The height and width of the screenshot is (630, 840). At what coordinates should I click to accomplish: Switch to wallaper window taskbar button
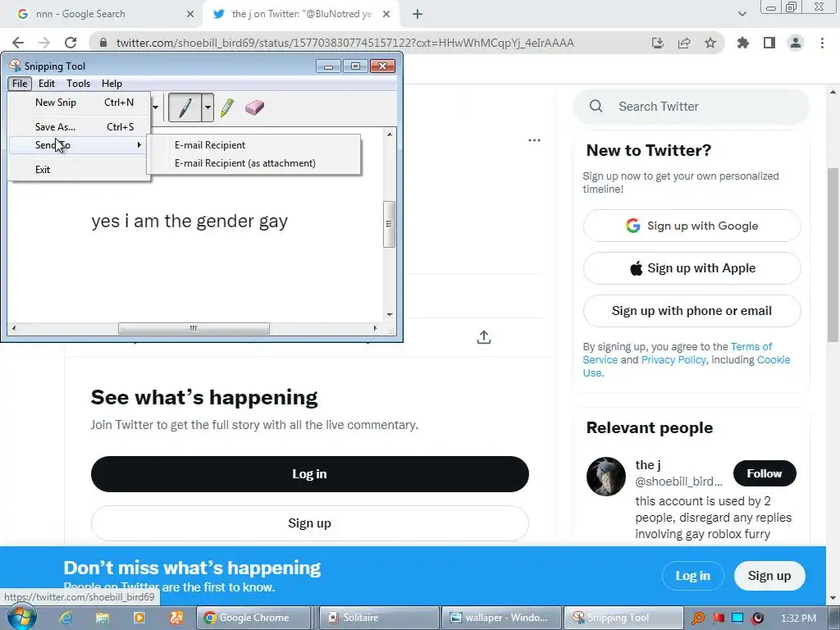pyautogui.click(x=502, y=619)
